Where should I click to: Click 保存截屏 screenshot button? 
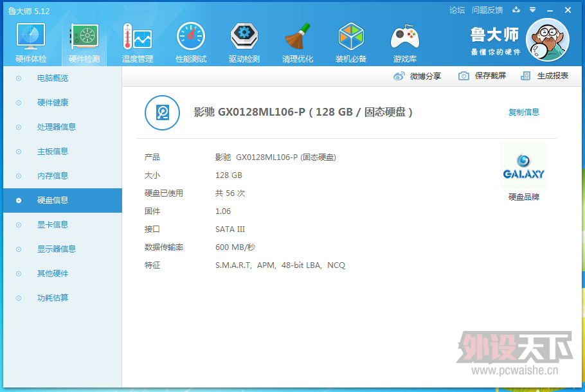pos(483,76)
